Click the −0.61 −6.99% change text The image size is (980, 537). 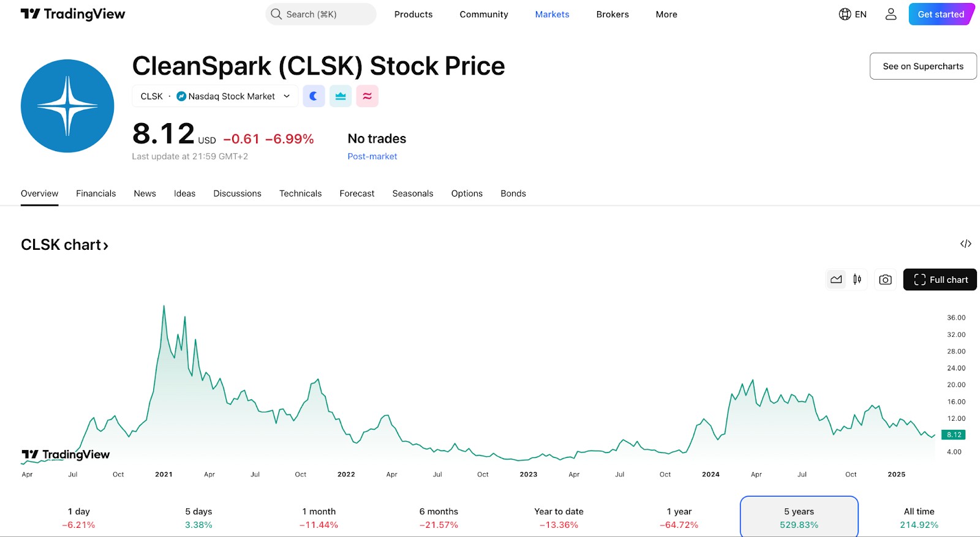tap(268, 139)
